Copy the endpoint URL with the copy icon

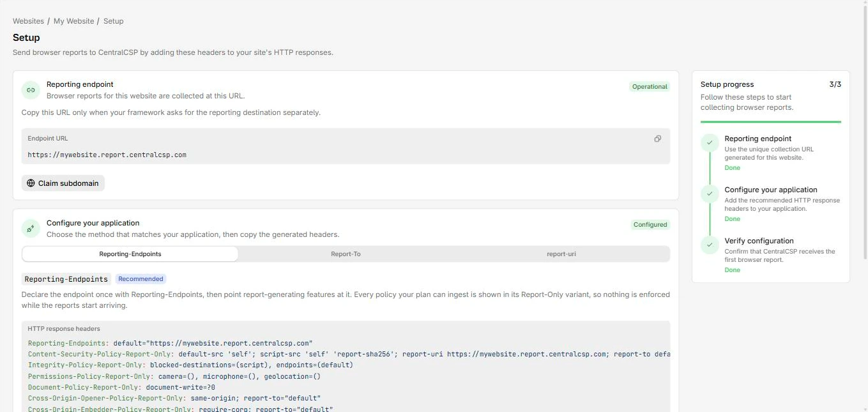click(x=657, y=139)
